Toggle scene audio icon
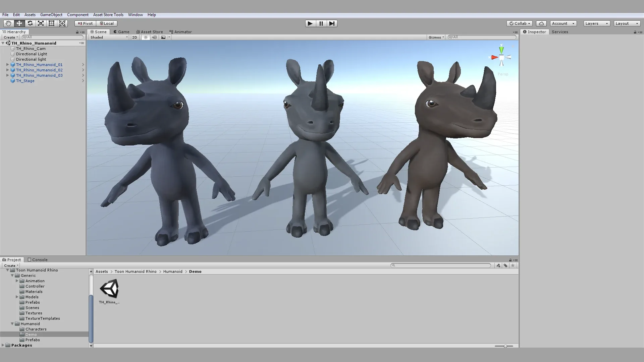644x362 pixels. pyautogui.click(x=154, y=37)
